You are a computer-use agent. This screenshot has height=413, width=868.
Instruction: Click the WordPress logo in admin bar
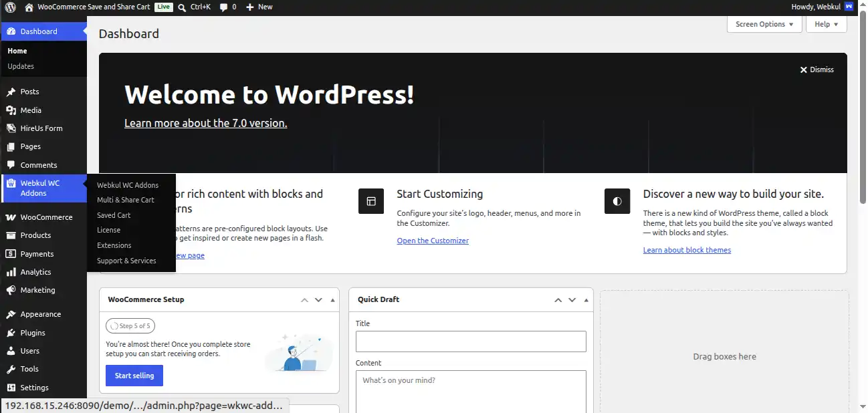tap(10, 7)
